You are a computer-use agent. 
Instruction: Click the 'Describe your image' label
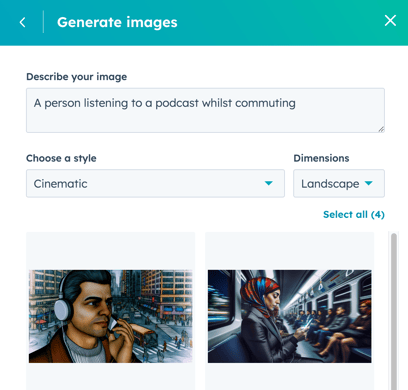click(x=77, y=77)
